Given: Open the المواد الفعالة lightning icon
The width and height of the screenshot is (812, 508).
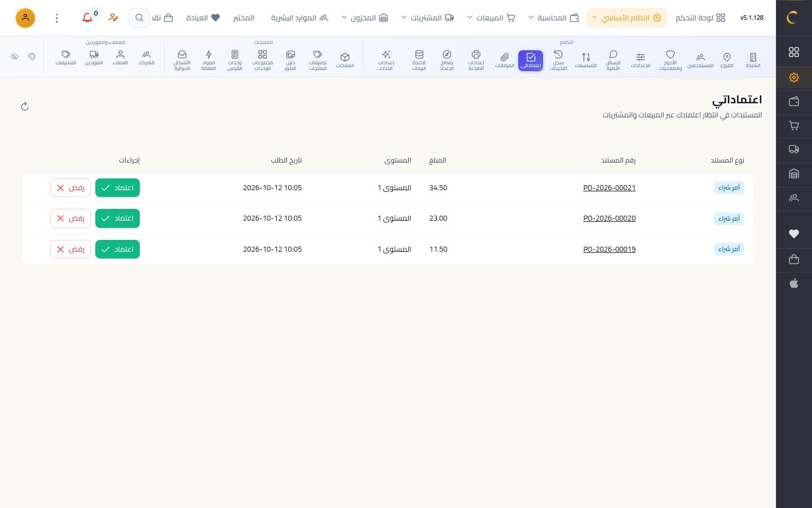Looking at the screenshot, I should pyautogui.click(x=209, y=60).
